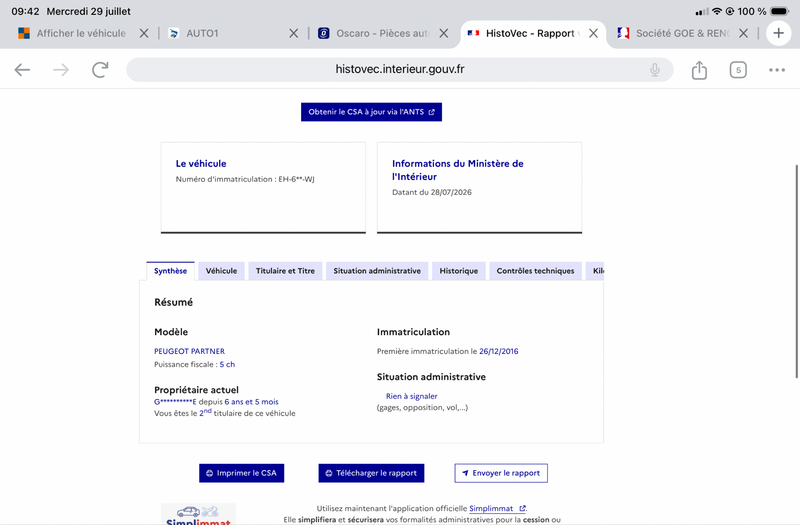
Task: Click the Numéro d'immatriculation EH-6**-WJ text
Action: [245, 179]
